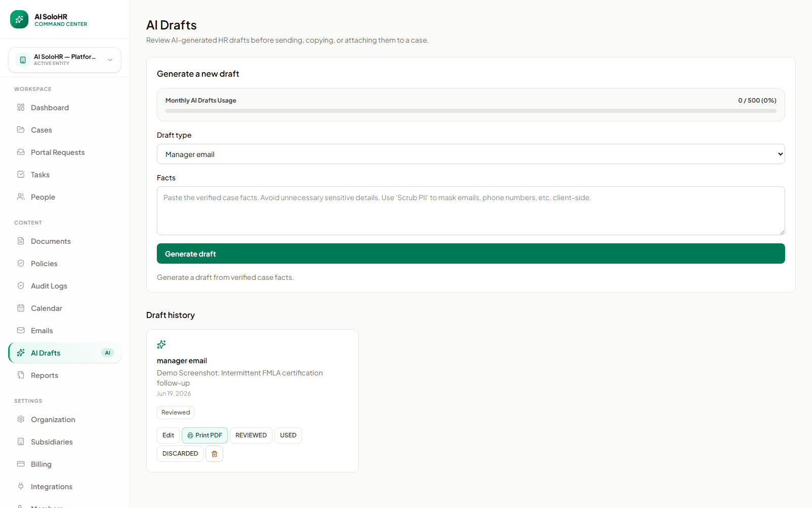
Task: Go to Policies
Action: click(x=65, y=264)
